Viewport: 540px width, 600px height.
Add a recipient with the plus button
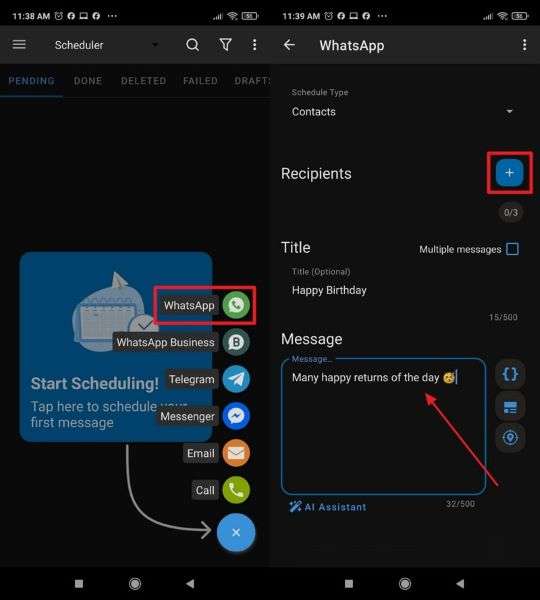click(x=509, y=173)
